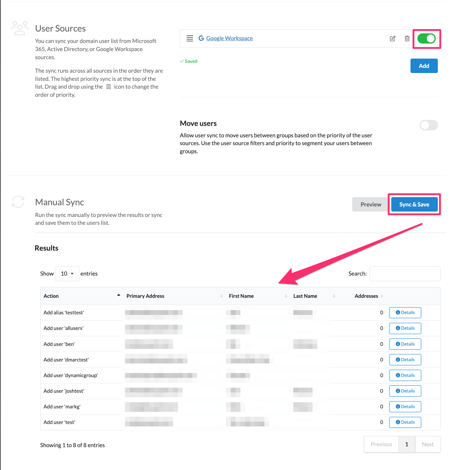The height and width of the screenshot is (470, 476).
Task: Sort by the Action column header
Action: click(x=51, y=296)
